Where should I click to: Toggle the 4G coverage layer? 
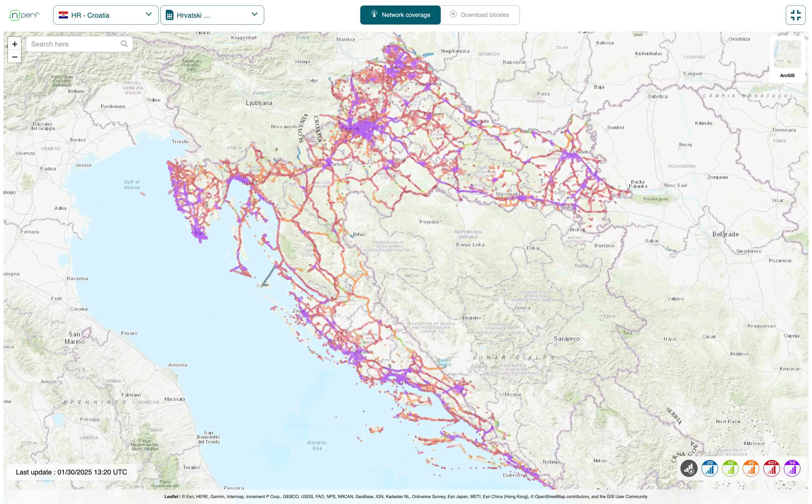[x=751, y=468]
